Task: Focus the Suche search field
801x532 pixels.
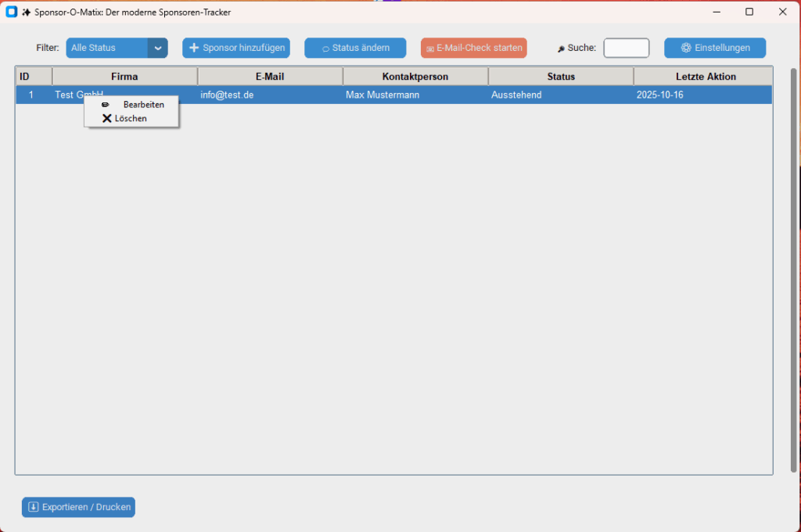Action: (626, 48)
